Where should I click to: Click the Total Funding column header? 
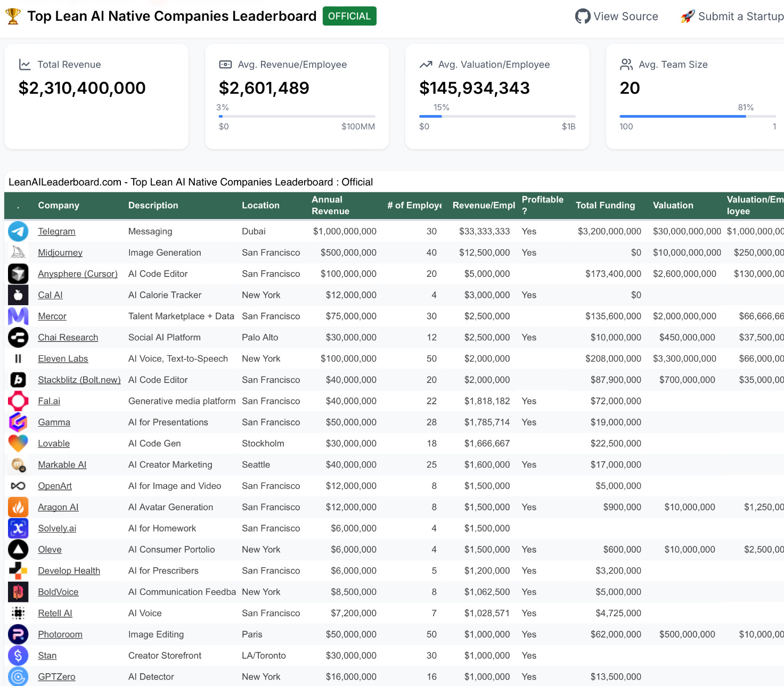tap(605, 206)
